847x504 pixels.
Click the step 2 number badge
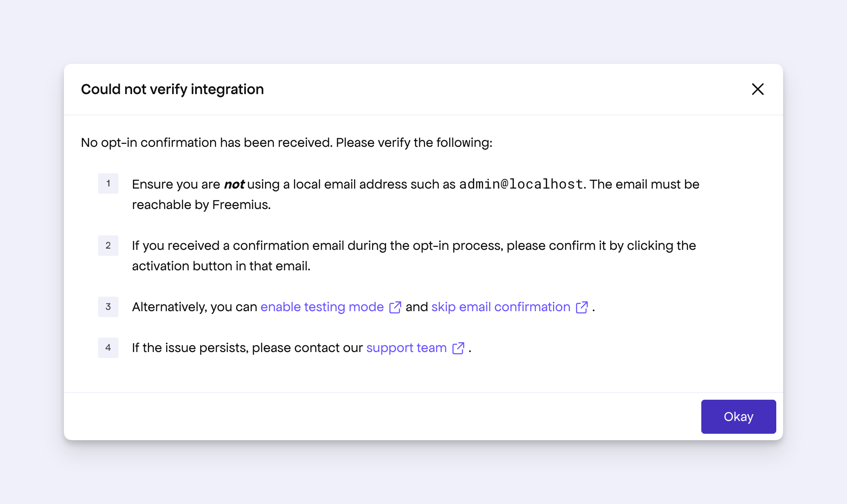(x=108, y=246)
